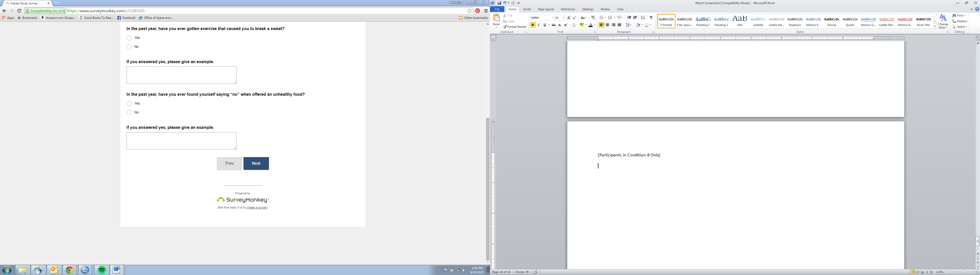Image resolution: width=980 pixels, height=275 pixels.
Task: Expand the Find dropdown arrow
Action: tap(965, 16)
